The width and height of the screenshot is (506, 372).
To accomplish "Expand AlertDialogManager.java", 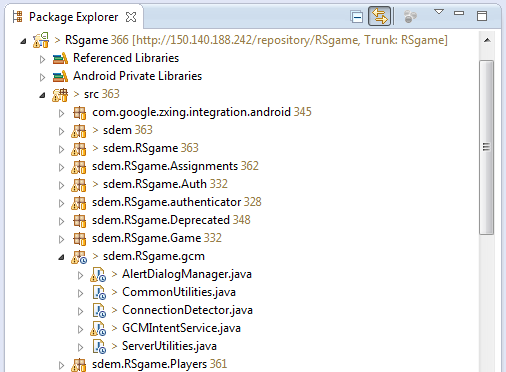I will 80,275.
